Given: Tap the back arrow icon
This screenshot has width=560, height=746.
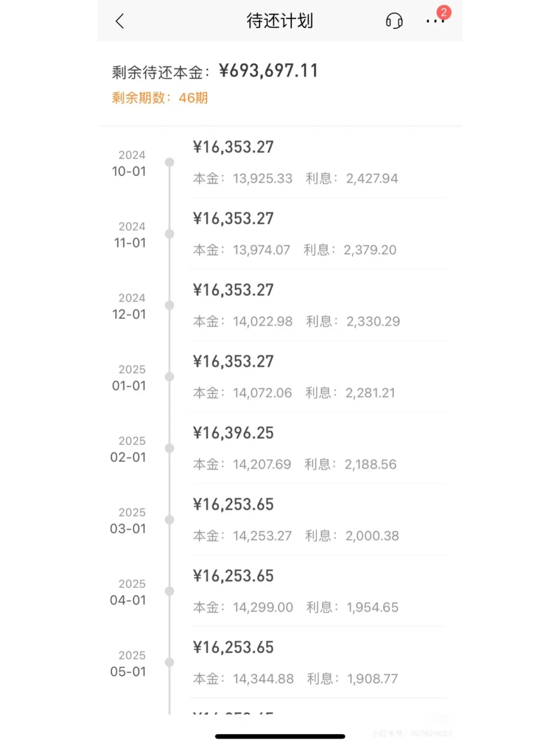Looking at the screenshot, I should [x=120, y=21].
